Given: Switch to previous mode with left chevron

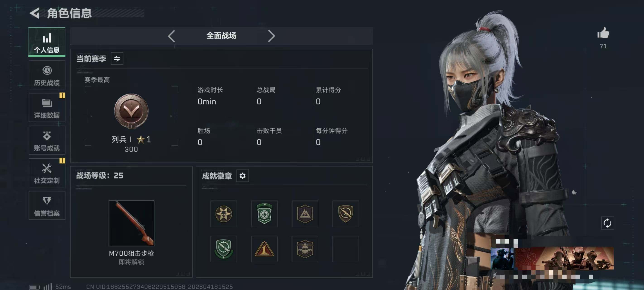Looking at the screenshot, I should (x=171, y=36).
